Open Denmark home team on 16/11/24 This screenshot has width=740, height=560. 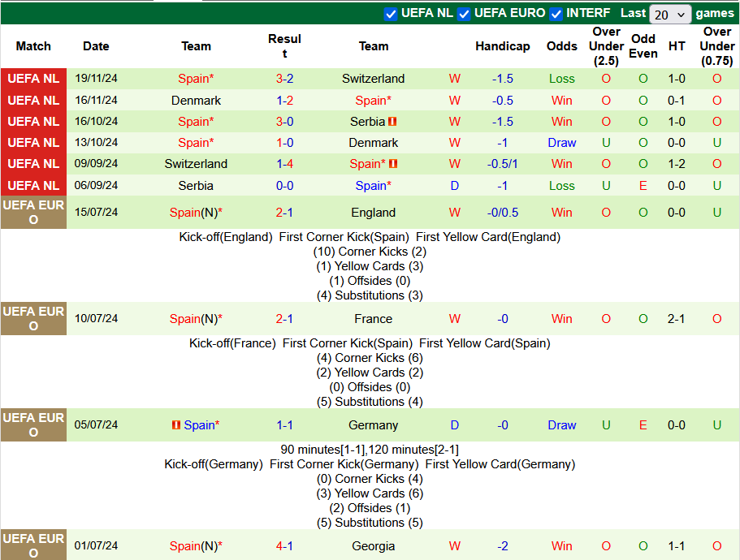tap(196, 101)
